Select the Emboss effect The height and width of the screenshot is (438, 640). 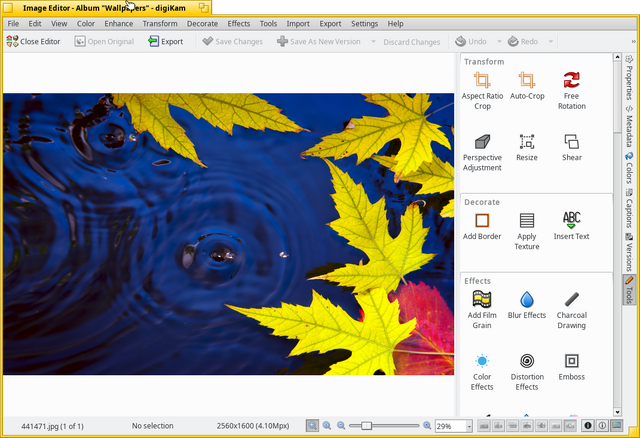click(571, 367)
